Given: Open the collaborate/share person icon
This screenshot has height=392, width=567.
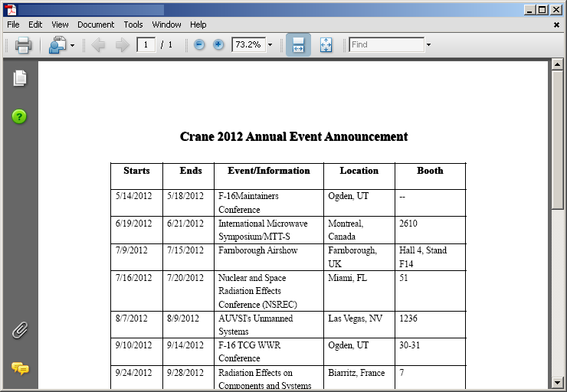Looking at the screenshot, I should [x=58, y=45].
